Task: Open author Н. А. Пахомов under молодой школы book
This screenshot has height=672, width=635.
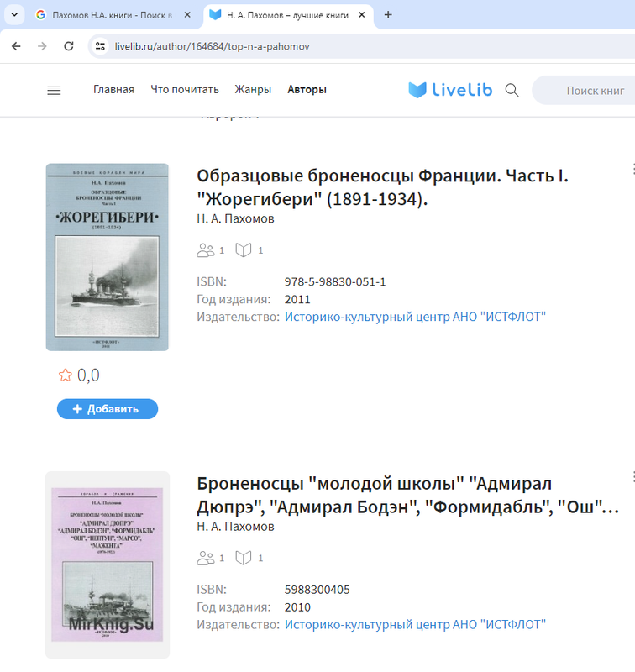Action: click(x=235, y=527)
